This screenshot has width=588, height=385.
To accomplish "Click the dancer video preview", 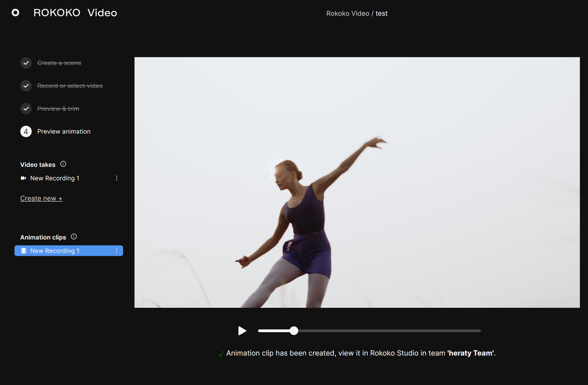I will [x=357, y=182].
